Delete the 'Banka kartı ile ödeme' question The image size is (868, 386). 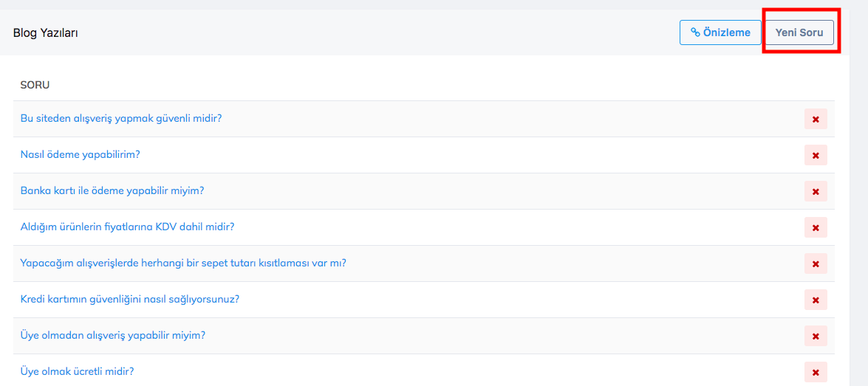coord(816,191)
